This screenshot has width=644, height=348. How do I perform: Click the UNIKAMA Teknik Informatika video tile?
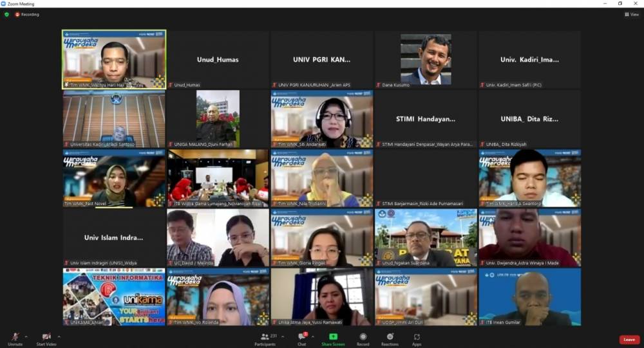pos(114,297)
